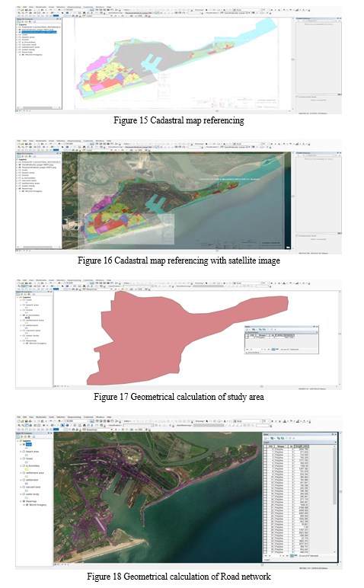The height and width of the screenshot is (588, 364).
Task: Uncheck the road layer in Figure 18 contents
Action: coord(24,444)
